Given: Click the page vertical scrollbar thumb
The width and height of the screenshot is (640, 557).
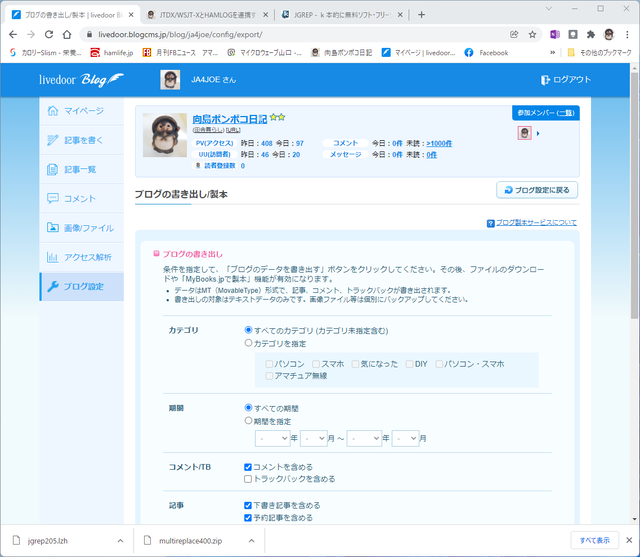Looking at the screenshot, I should pos(634,196).
